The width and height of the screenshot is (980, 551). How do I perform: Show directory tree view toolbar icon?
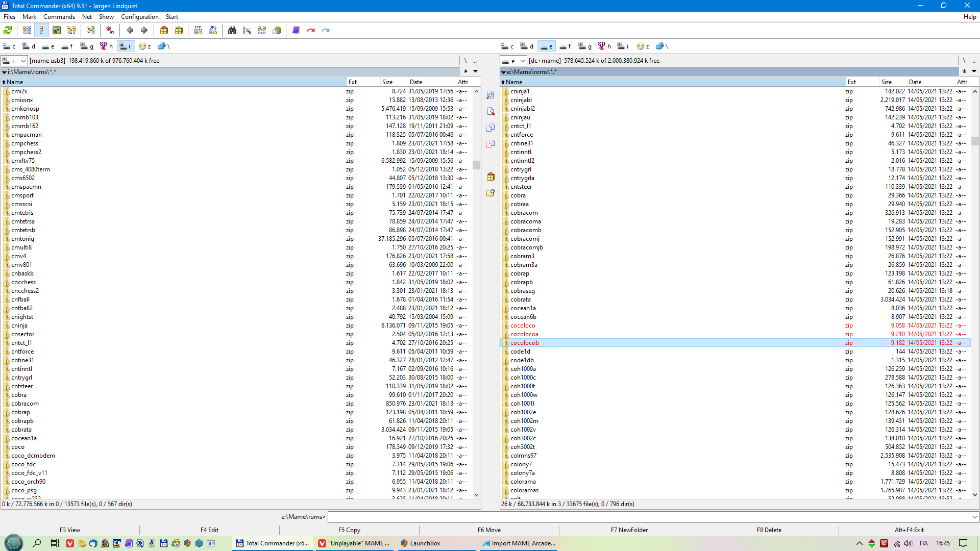pos(71,30)
